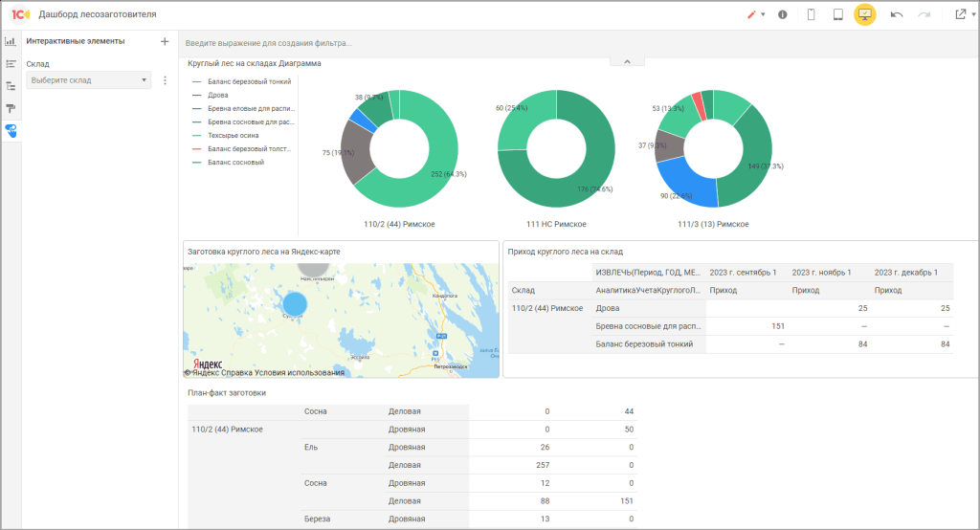Open the charts panel in left sidebar
This screenshot has height=530, width=980.
tap(11, 41)
